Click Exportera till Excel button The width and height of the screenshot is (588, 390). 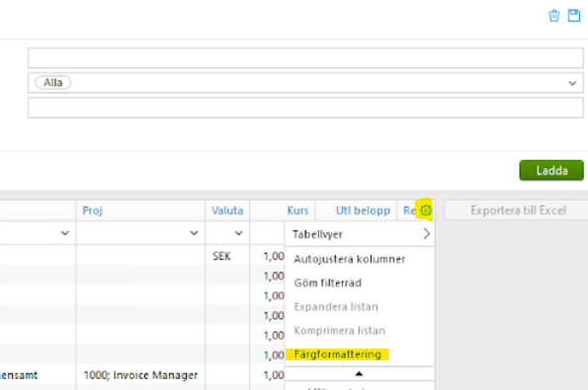coord(518,210)
